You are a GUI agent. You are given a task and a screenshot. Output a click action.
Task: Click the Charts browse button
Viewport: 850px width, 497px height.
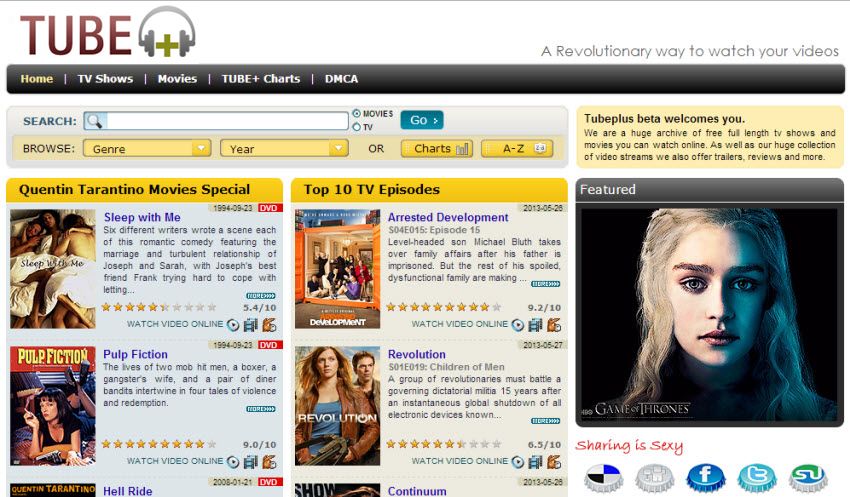point(437,149)
